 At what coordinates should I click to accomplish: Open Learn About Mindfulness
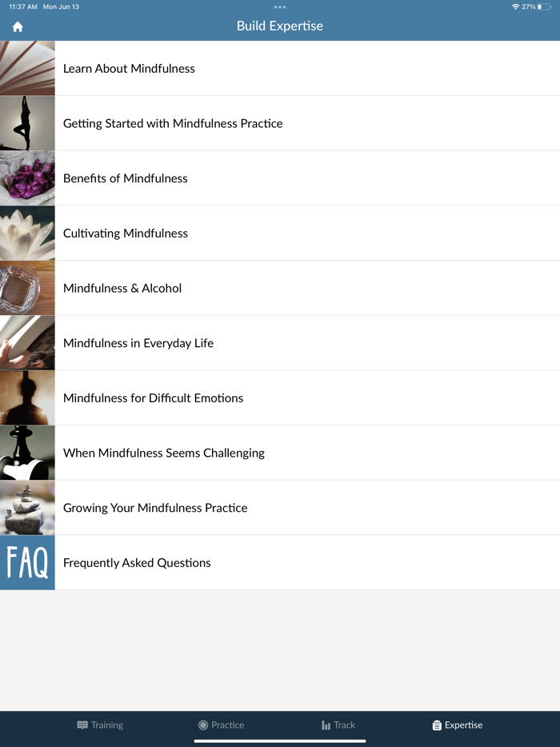tap(280, 68)
